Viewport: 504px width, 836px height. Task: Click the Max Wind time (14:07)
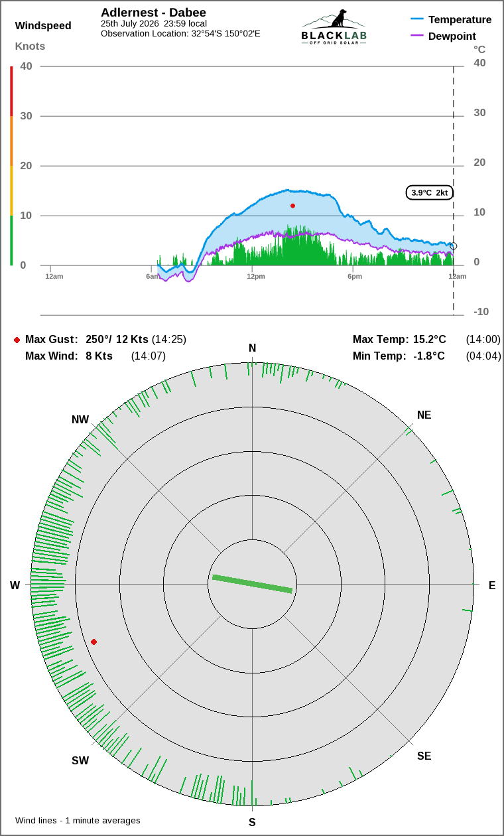pos(148,356)
